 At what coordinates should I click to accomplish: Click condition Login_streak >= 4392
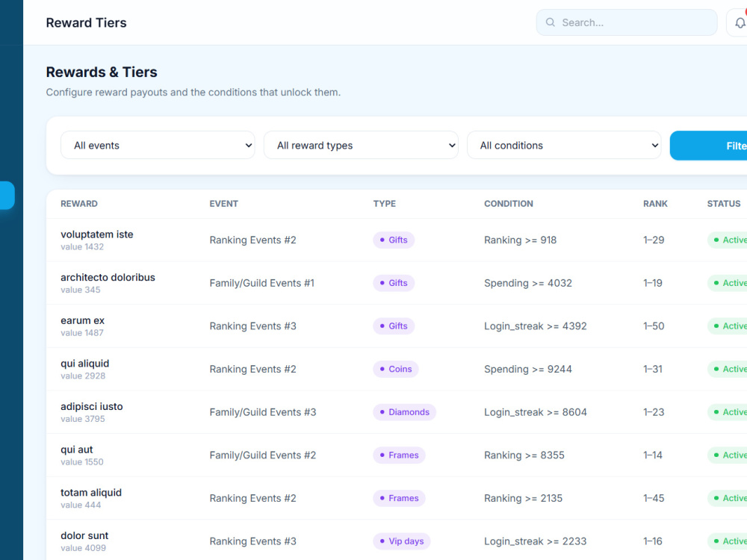tap(536, 326)
